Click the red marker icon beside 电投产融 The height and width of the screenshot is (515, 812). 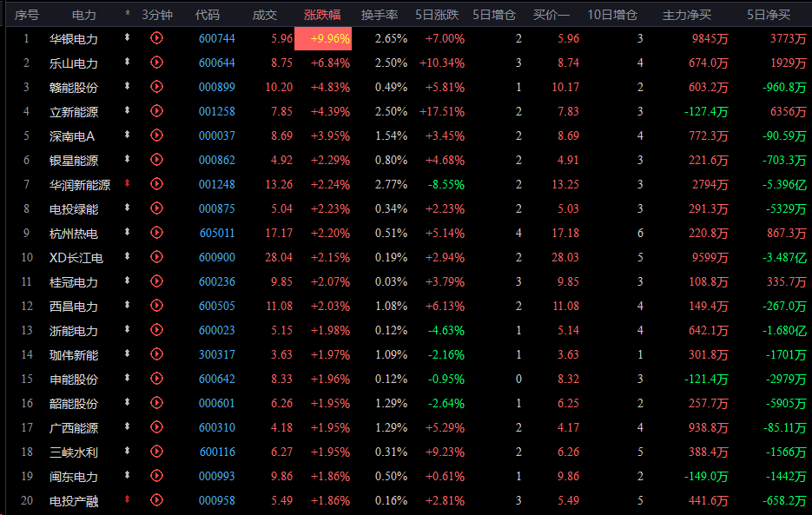tap(127, 499)
